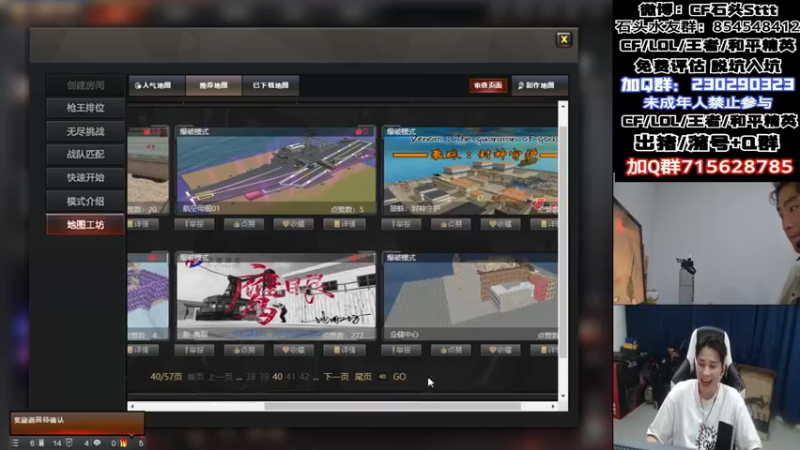Click the orange notification banner at bottom left
This screenshot has width=800, height=450.
pos(77,423)
